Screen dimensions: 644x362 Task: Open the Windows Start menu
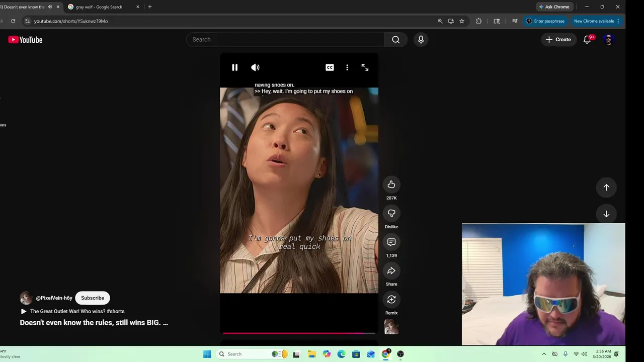click(x=207, y=354)
